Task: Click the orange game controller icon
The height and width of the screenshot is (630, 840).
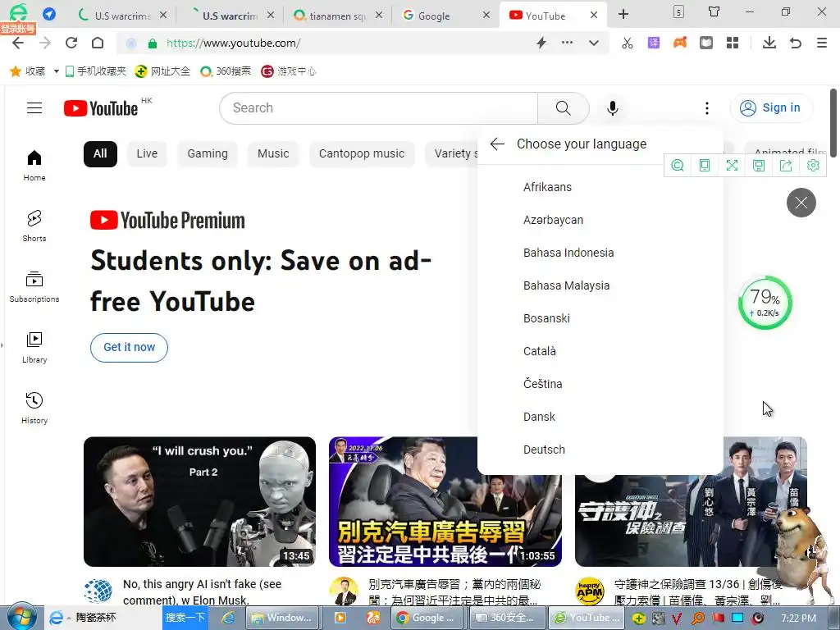Action: pos(680,43)
